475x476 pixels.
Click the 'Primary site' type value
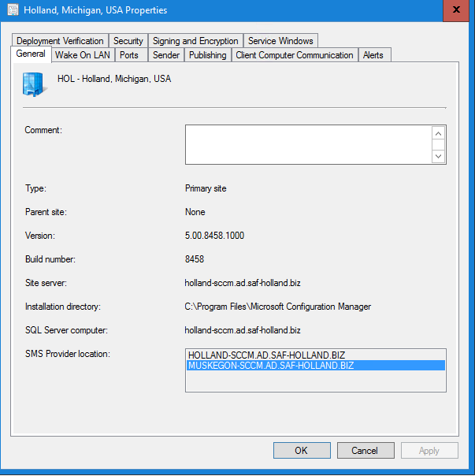206,188
